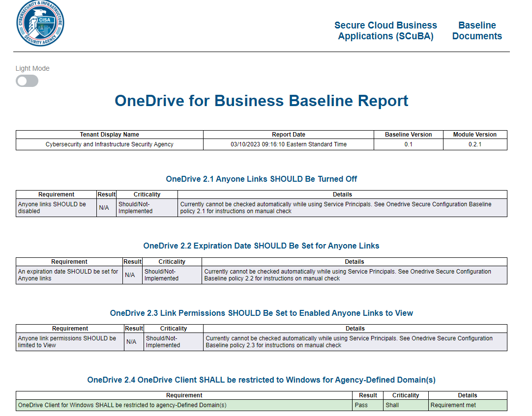532x416 pixels.
Task: Select the OneDrive for Business Baseline Report title
Action: click(261, 101)
